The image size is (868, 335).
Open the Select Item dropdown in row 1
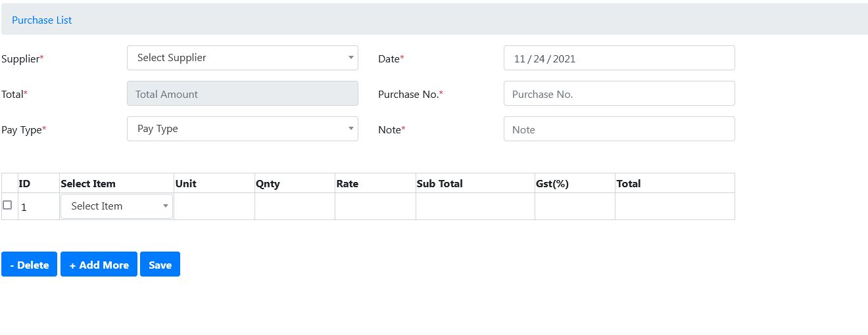116,206
